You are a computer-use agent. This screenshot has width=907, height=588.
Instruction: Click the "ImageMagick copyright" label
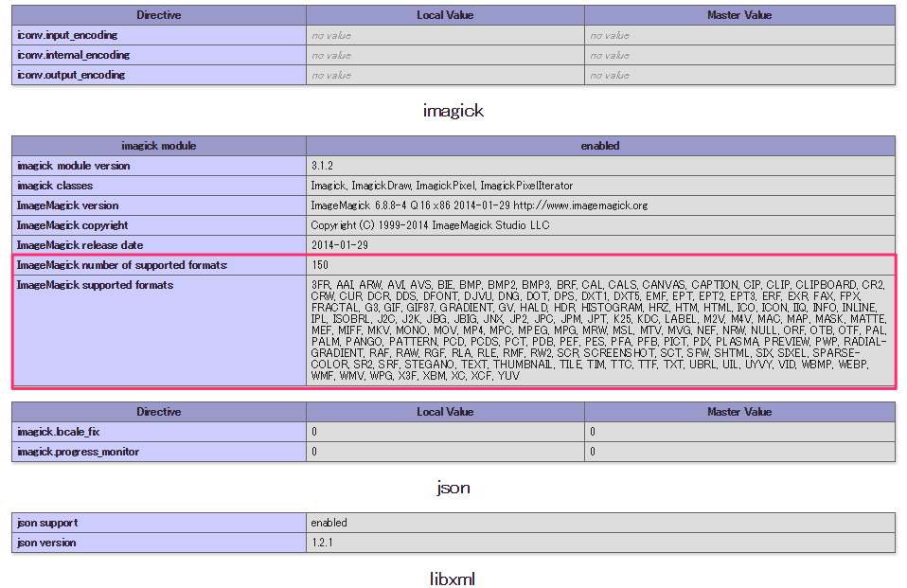72,225
